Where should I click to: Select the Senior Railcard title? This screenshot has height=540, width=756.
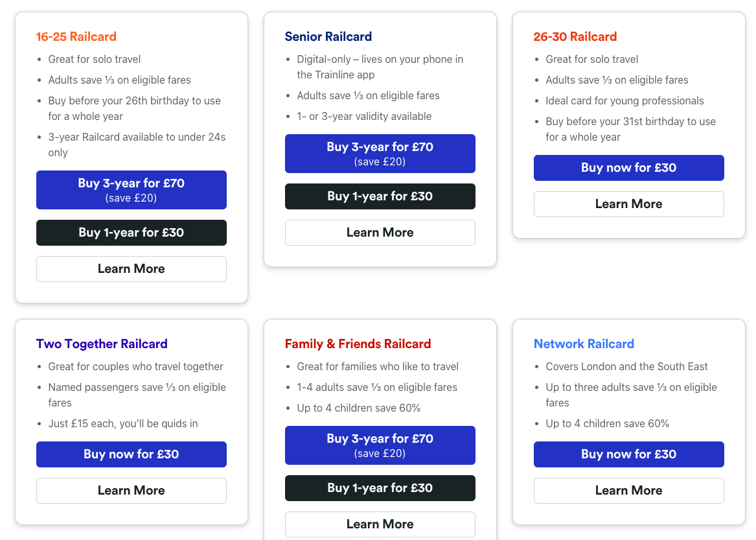click(328, 37)
